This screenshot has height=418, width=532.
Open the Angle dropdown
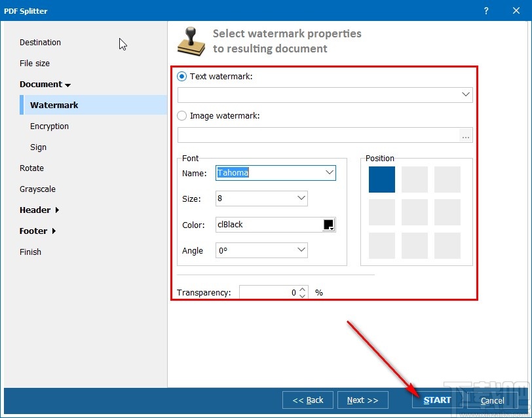301,250
